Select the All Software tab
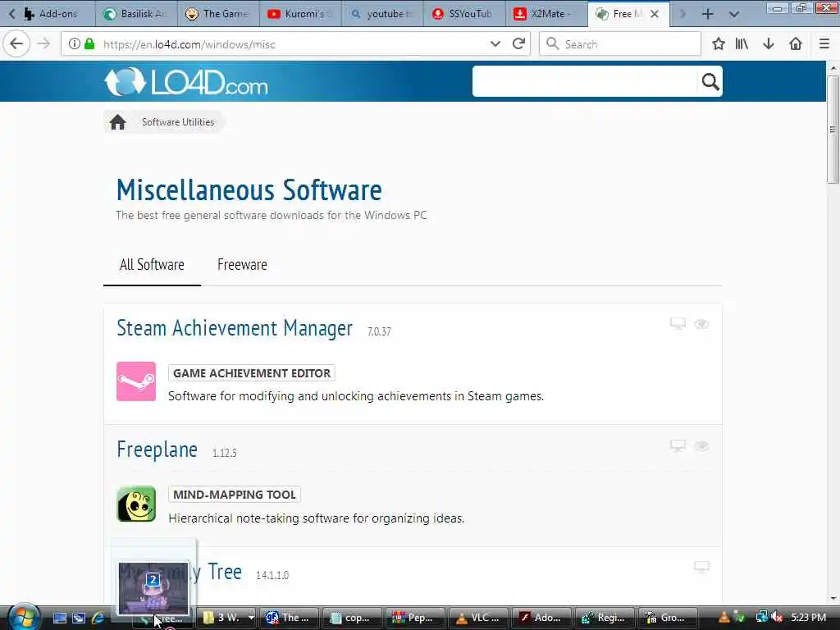840x630 pixels. (152, 265)
